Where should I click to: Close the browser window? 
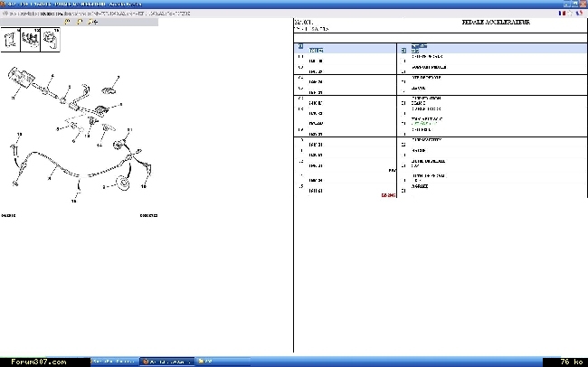point(583,4)
